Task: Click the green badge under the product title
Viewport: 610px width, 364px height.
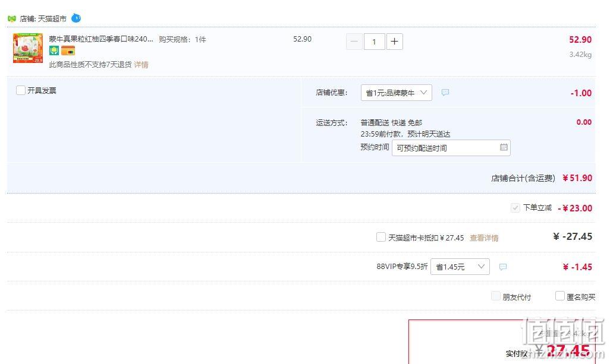Action: coord(54,50)
